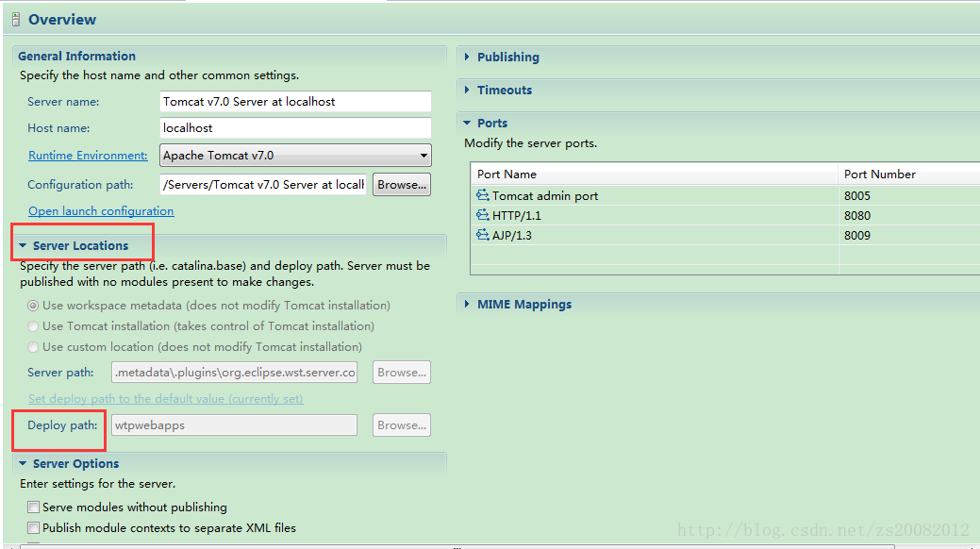This screenshot has height=549, width=980.
Task: Select Use workspace metadata radio option
Action: pos(32,306)
